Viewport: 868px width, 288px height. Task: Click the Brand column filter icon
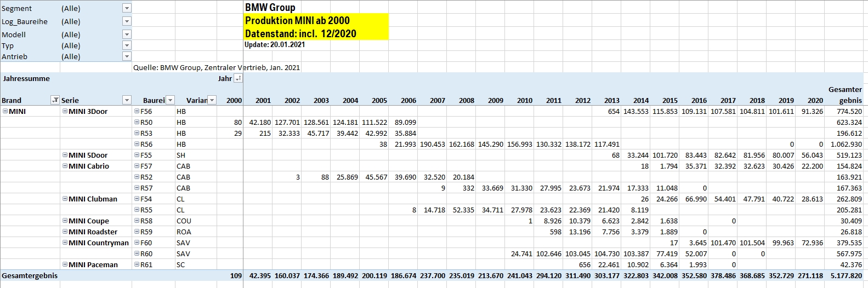pyautogui.click(x=55, y=100)
